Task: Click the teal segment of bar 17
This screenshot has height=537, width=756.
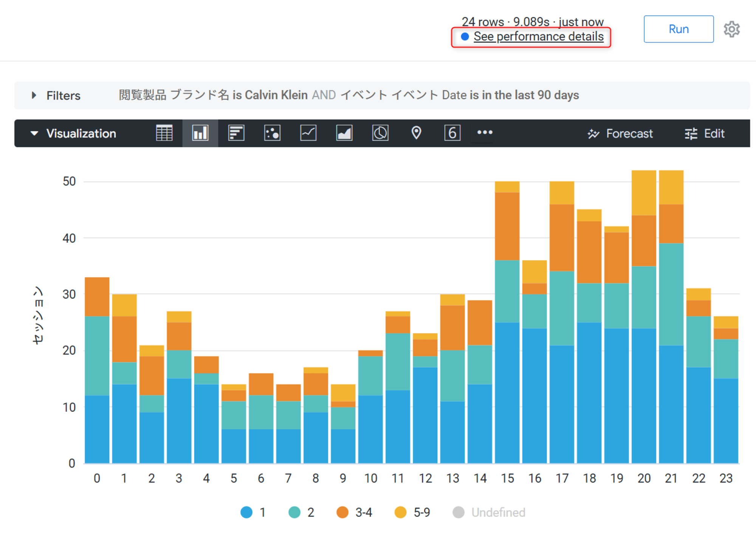Action: coord(562,308)
